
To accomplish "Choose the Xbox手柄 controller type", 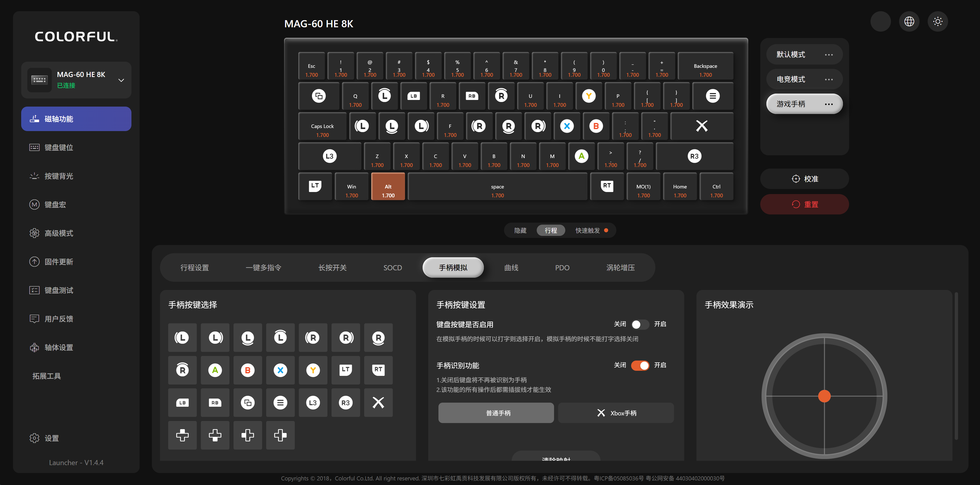I will coord(616,413).
